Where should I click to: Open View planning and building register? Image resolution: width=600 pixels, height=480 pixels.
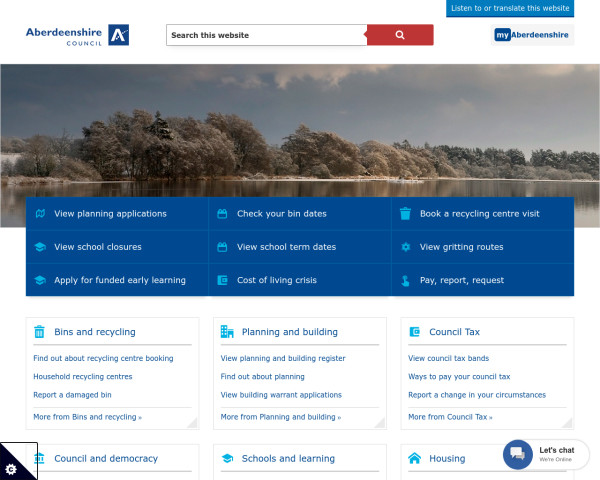coord(283,358)
